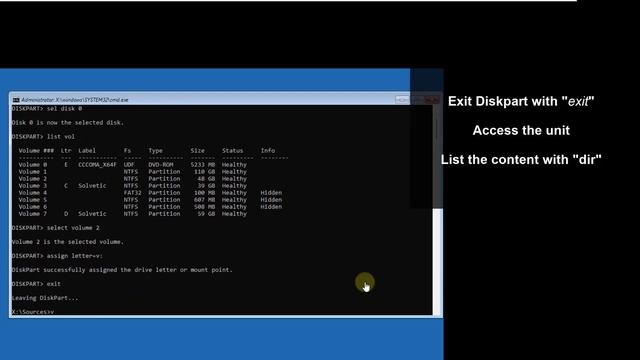Viewport: 640px width, 360px height.
Task: Click the 'Volume 6' row name
Action: pos(33,207)
